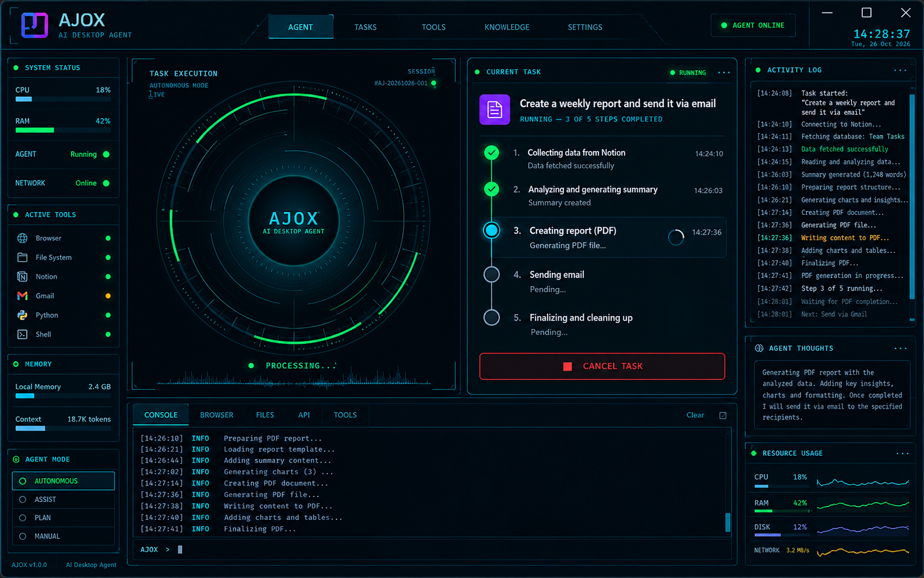Open the Activity Log options menu
The width and height of the screenshot is (924, 578).
click(900, 71)
